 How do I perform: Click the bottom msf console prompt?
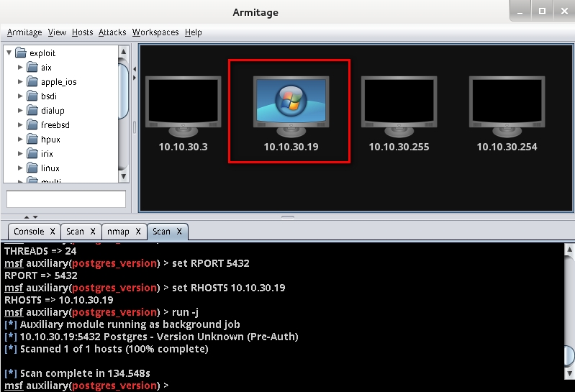86,386
